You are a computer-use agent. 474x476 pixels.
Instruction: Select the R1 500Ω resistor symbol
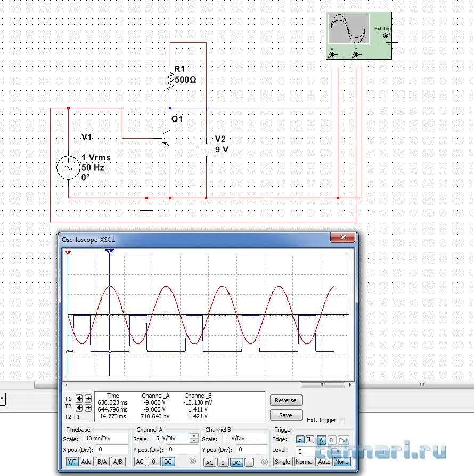pos(170,82)
